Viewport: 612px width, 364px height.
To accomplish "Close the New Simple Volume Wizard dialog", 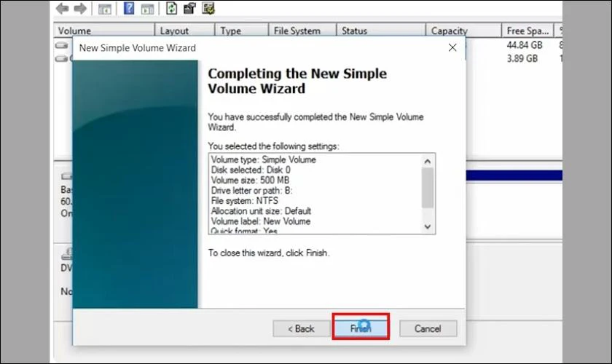I will click(452, 48).
